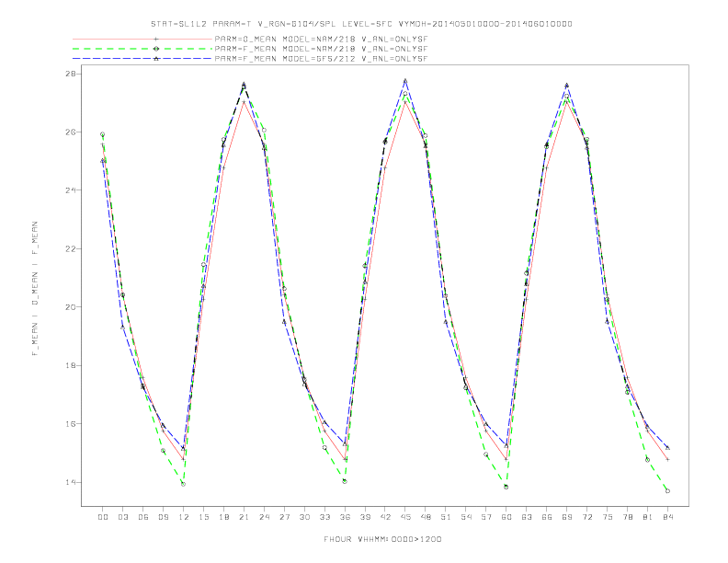Click the x-axis tick label 42
Screen dimensions: 728x563
click(385, 517)
